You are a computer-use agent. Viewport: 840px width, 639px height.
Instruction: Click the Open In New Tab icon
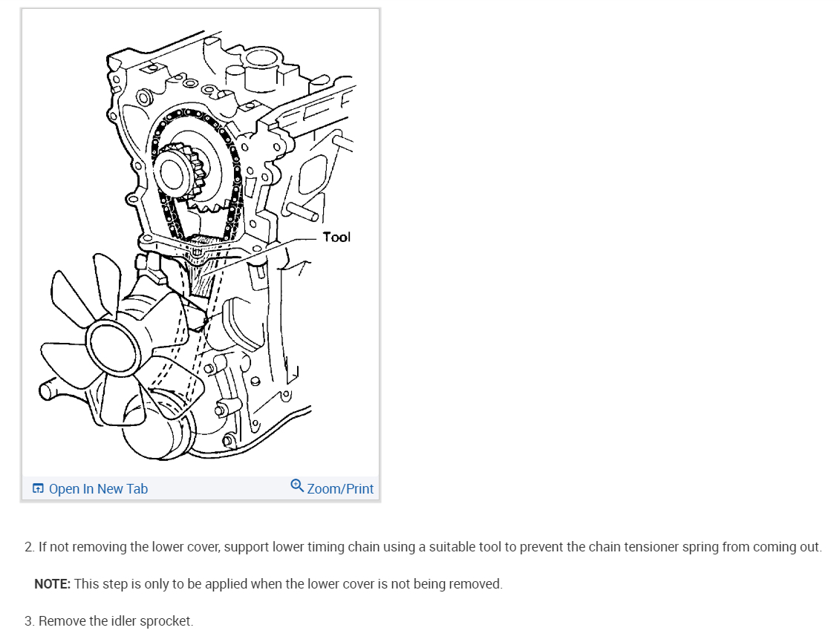coord(38,488)
